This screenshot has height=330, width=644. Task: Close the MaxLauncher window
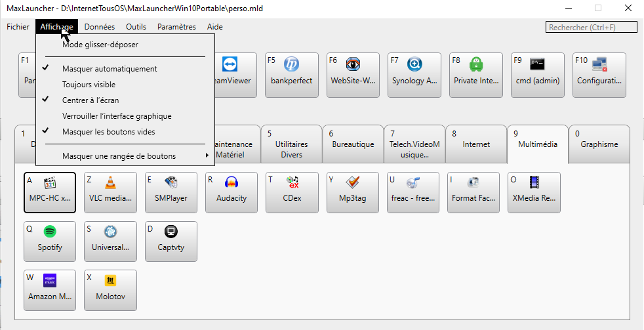pyautogui.click(x=628, y=8)
